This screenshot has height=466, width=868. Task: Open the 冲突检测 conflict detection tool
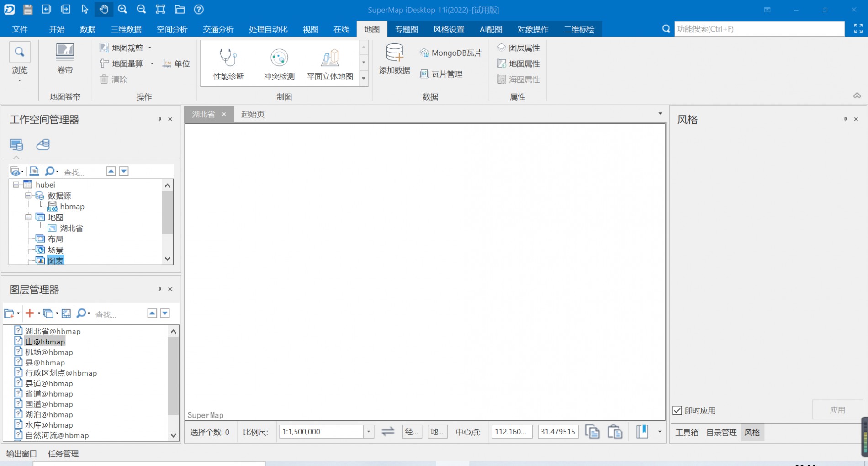coord(279,58)
